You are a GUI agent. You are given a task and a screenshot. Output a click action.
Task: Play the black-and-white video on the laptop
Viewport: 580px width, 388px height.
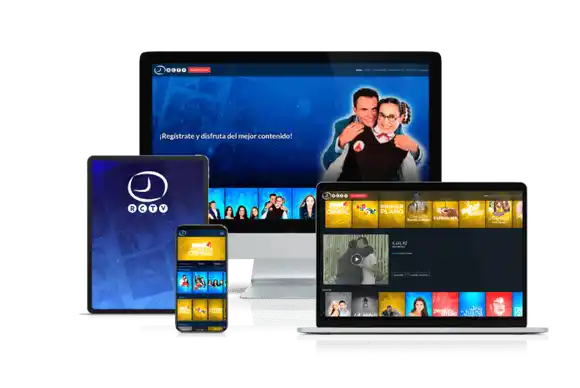(356, 259)
